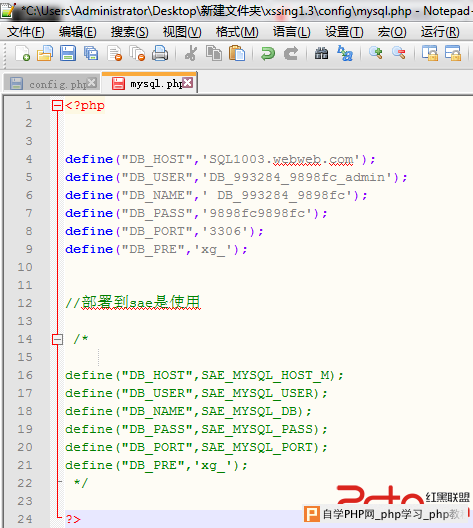This screenshot has width=473, height=528.
Task: Save the current file with floppy icon
Action: (68, 53)
